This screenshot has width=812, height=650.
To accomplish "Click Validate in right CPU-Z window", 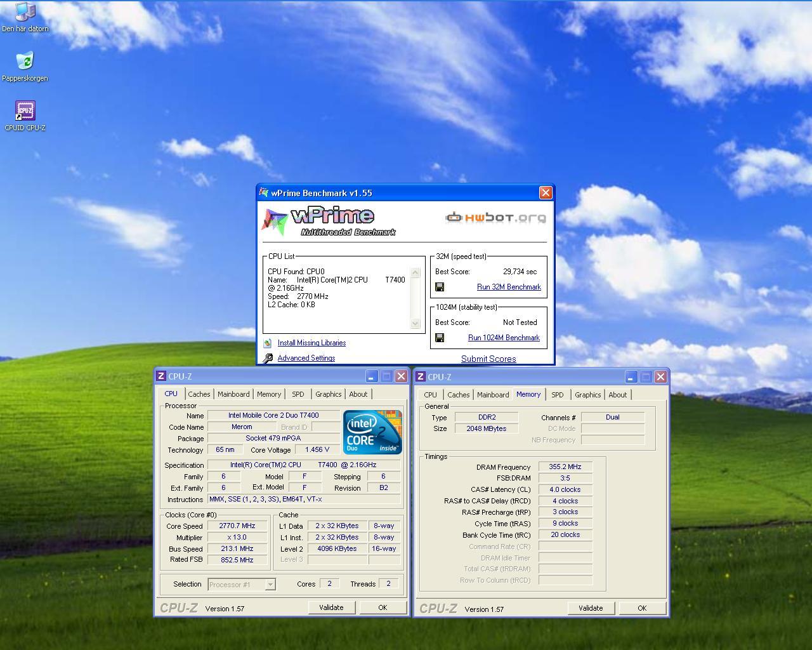I will [591, 608].
